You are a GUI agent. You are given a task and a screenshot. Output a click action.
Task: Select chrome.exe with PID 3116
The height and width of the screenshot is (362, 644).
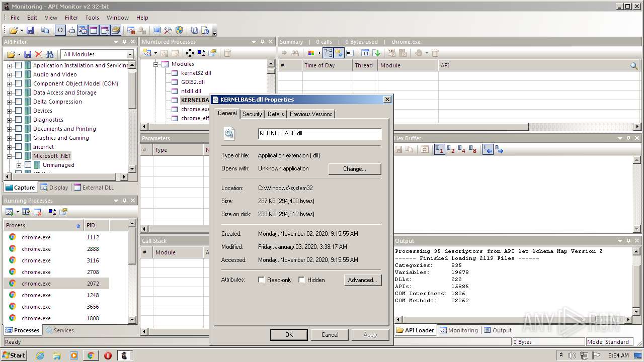click(x=56, y=260)
